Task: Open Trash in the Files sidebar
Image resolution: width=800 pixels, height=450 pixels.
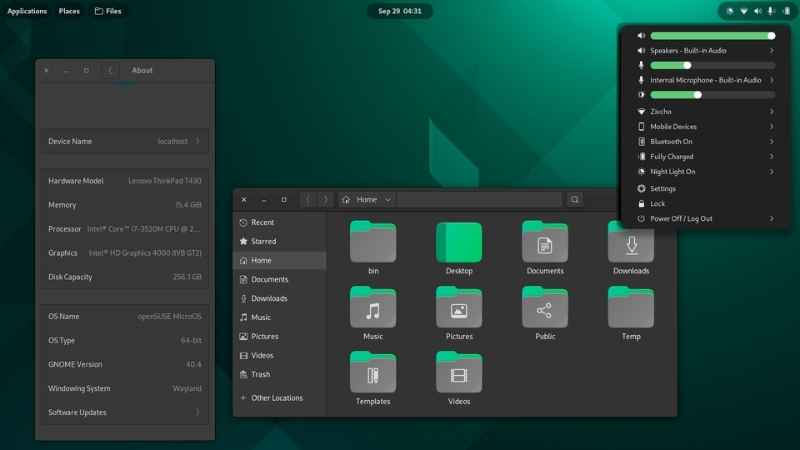Action: (x=280, y=374)
